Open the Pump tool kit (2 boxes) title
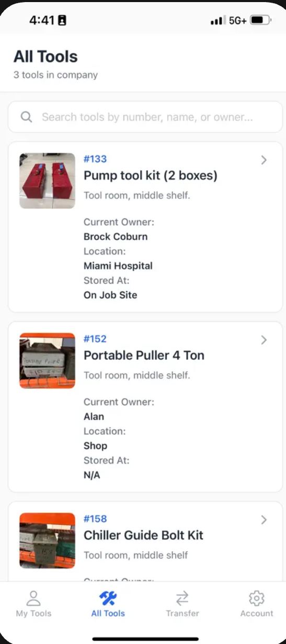This screenshot has width=286, height=644. coord(151,175)
